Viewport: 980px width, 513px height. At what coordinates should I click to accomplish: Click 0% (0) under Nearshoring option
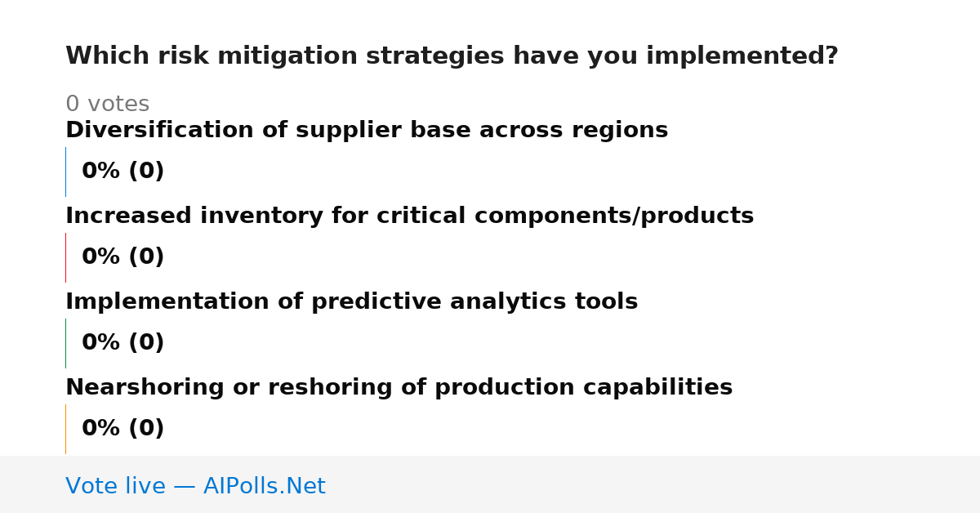[122, 429]
